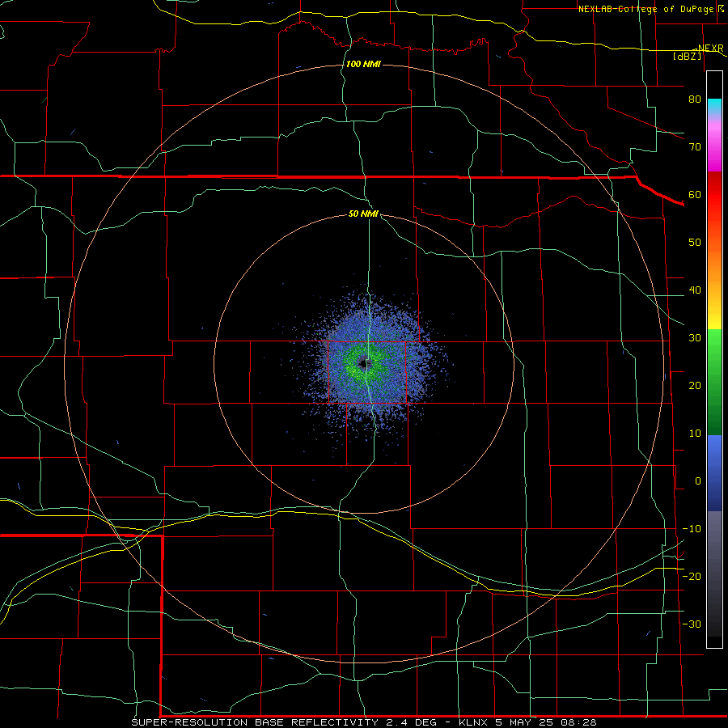Image resolution: width=728 pixels, height=728 pixels.
Task: Click the [dBZ] unit label
Action: tap(687, 56)
